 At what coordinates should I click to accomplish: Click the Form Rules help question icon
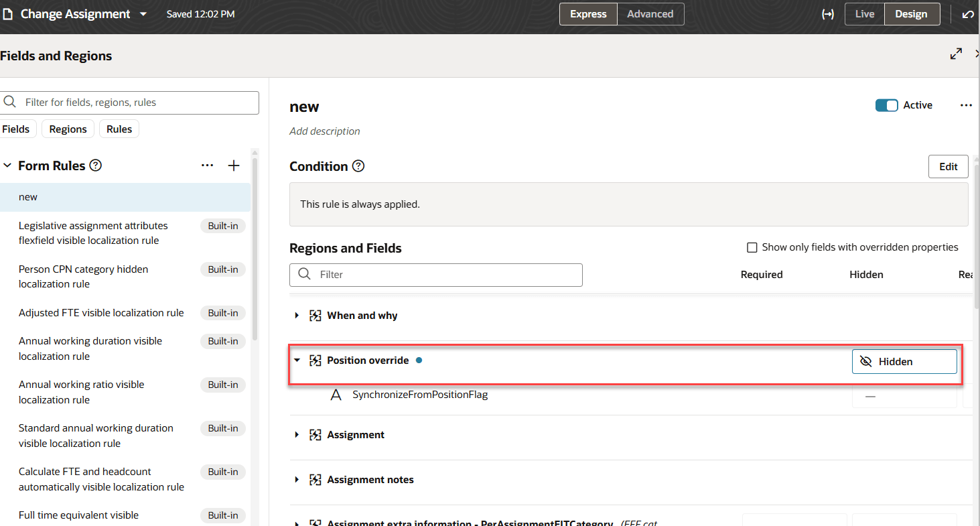[96, 165]
